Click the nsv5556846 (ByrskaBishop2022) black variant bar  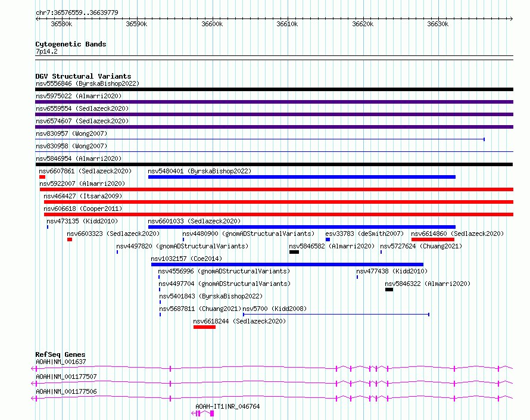point(274,89)
